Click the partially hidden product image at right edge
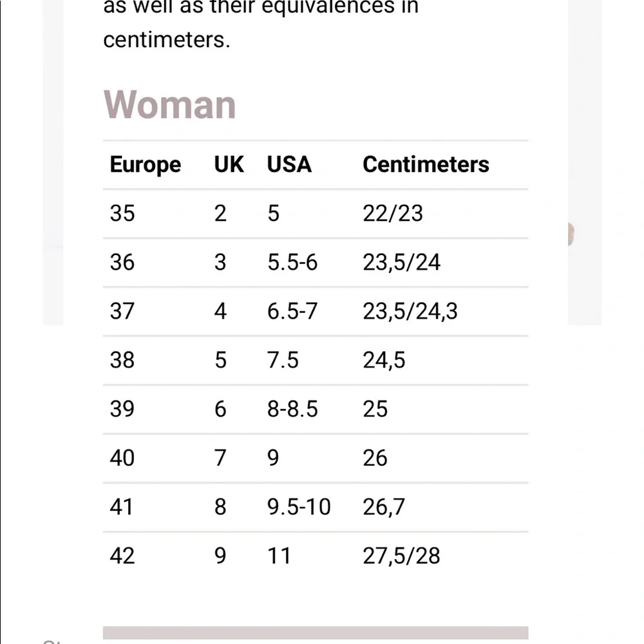Image resolution: width=644 pixels, height=644 pixels. (571, 234)
